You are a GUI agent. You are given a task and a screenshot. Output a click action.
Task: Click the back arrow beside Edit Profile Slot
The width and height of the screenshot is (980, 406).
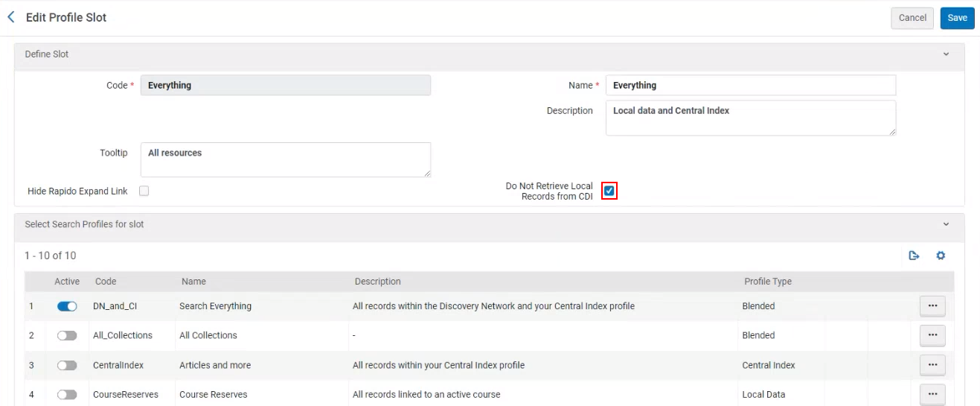11,17
